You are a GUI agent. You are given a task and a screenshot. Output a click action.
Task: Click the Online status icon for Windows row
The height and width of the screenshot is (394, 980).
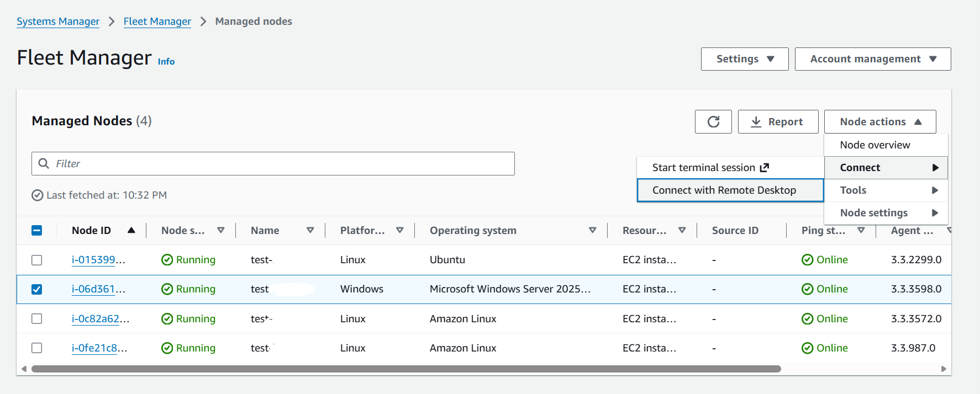pyautogui.click(x=807, y=289)
